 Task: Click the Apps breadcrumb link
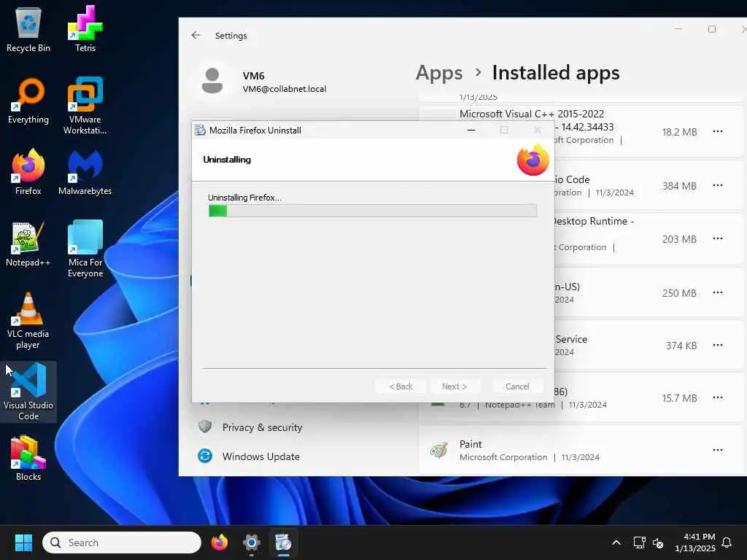(438, 73)
